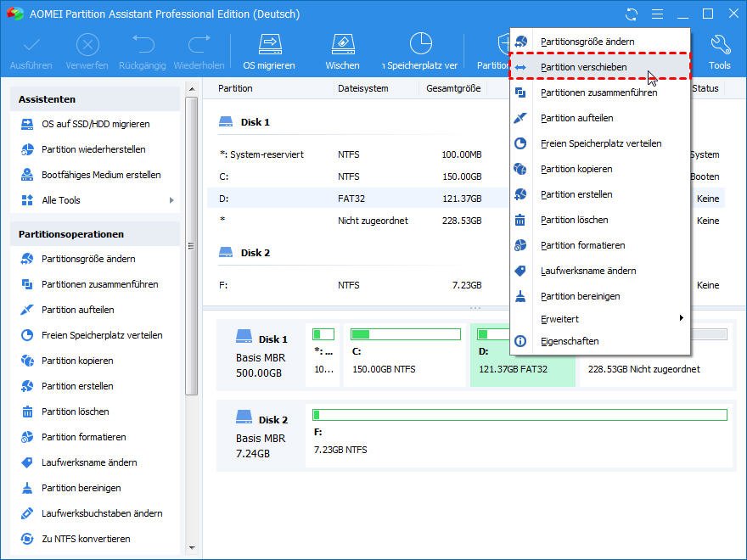Click the sidebar scrollbar up arrow
This screenshot has height=560, width=747.
[192, 89]
